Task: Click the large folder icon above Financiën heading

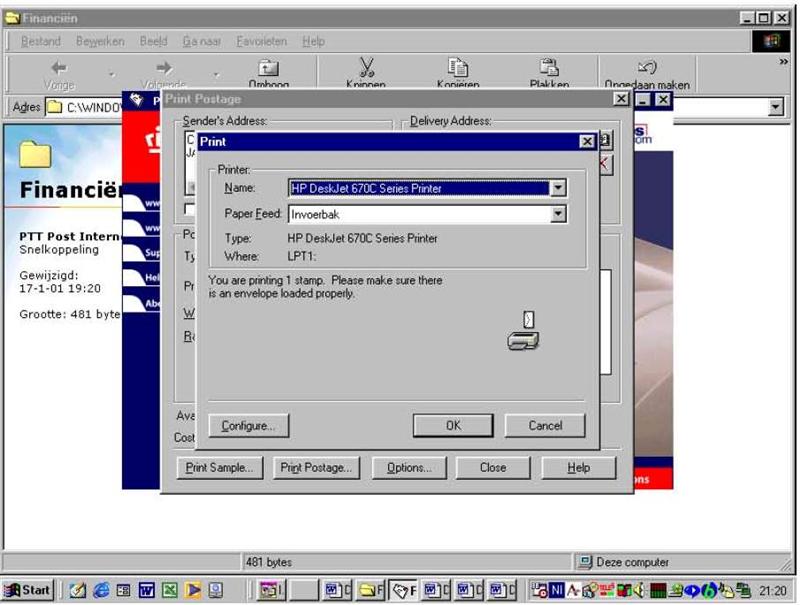Action: point(35,155)
